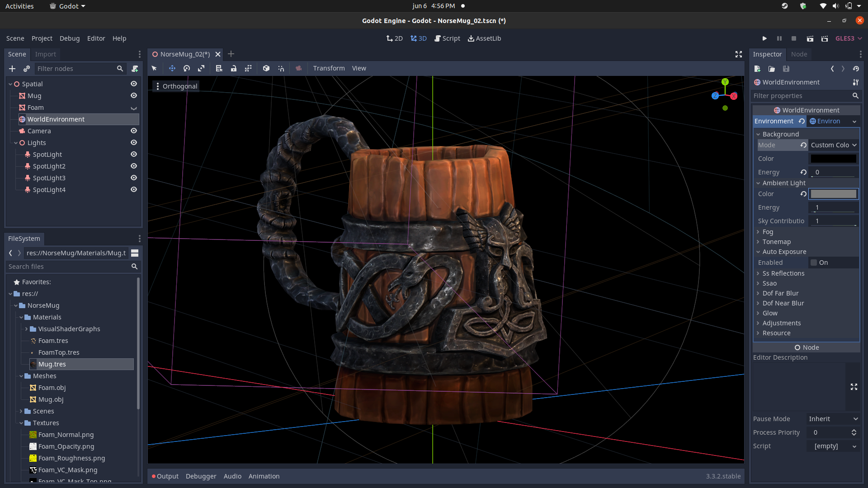Open the Background Mode dropdown
This screenshot has height=488, width=868.
(833, 145)
